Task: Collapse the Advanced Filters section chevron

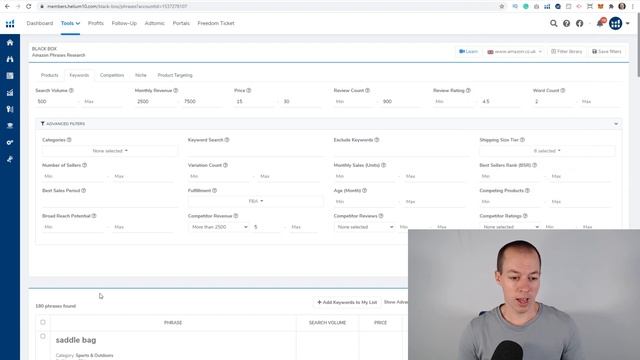Action: [x=616, y=124]
